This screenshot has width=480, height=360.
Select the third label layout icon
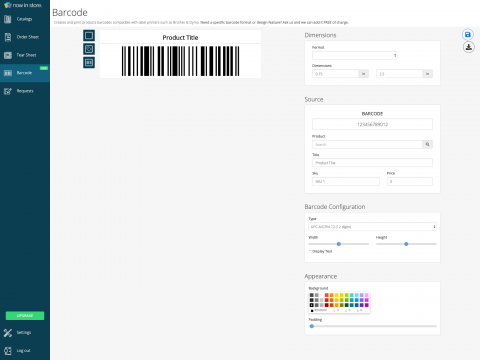(x=89, y=62)
